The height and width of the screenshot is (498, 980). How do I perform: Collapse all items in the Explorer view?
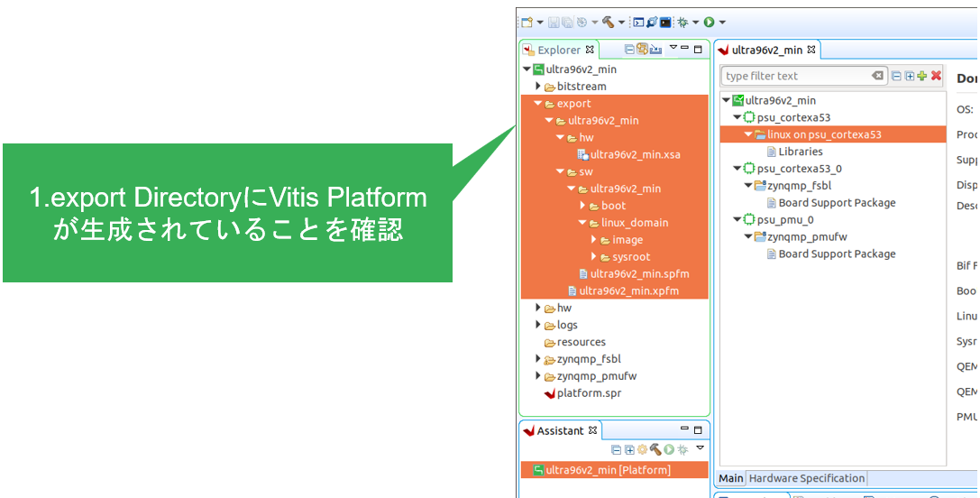tap(629, 49)
